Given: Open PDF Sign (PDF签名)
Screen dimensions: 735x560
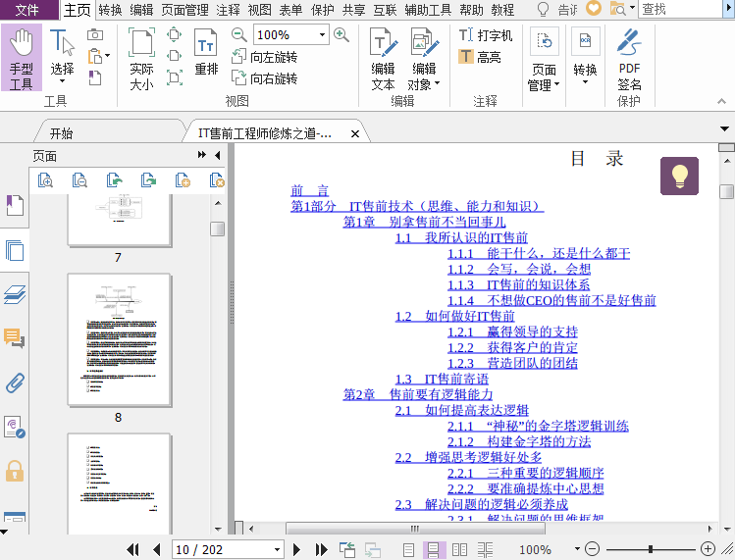Looking at the screenshot, I should click(629, 59).
